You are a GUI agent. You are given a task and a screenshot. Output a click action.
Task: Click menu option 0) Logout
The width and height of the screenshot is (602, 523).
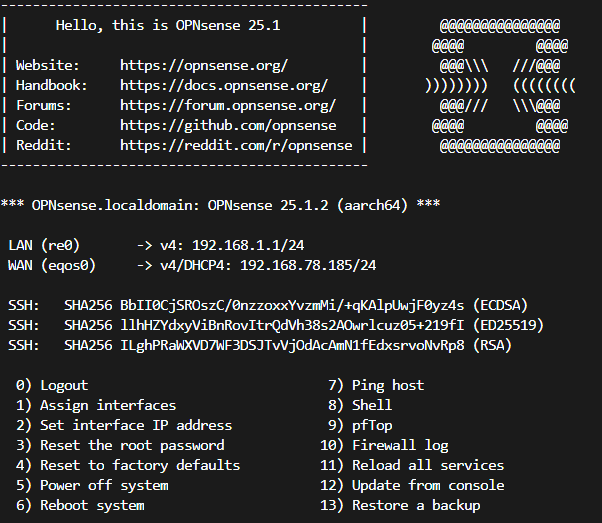click(52, 385)
